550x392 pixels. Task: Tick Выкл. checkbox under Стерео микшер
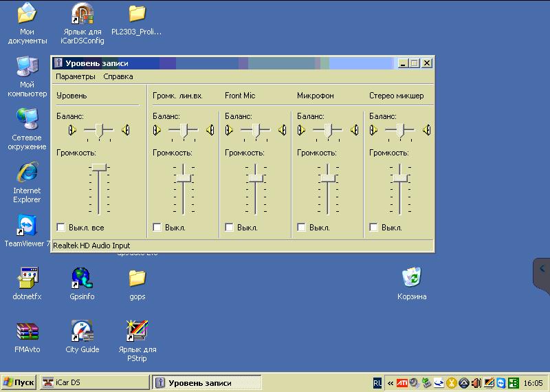tap(374, 228)
